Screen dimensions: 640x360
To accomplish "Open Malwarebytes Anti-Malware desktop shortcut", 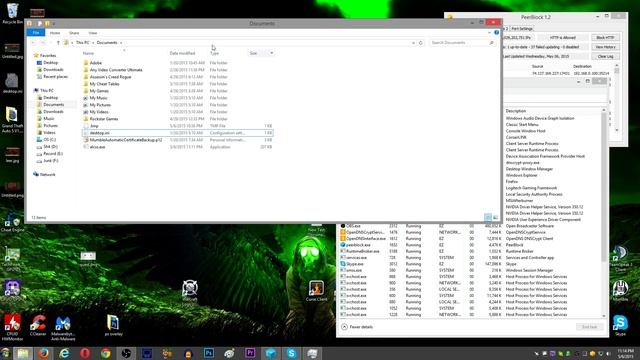I will click(63, 328).
